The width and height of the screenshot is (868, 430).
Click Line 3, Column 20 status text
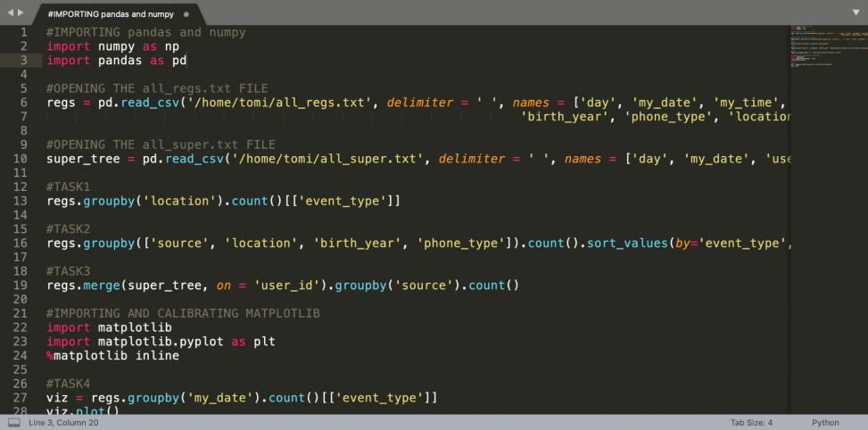point(63,422)
